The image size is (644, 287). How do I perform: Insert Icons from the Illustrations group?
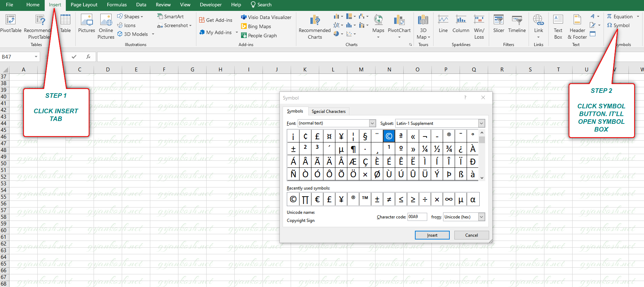(126, 25)
